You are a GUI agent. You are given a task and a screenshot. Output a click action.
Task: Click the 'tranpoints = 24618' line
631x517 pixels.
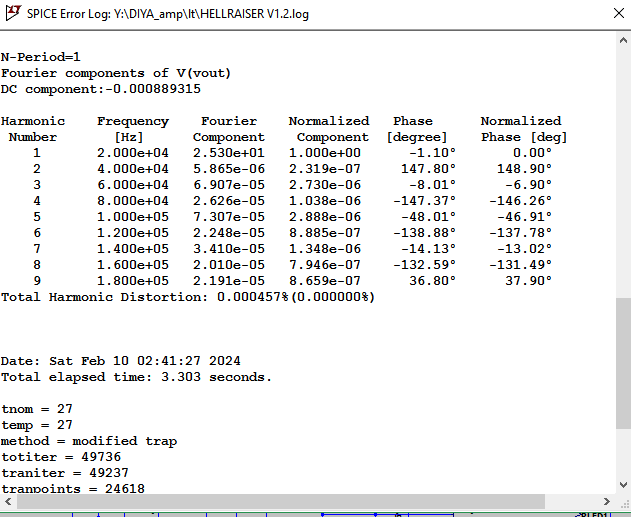click(73, 488)
